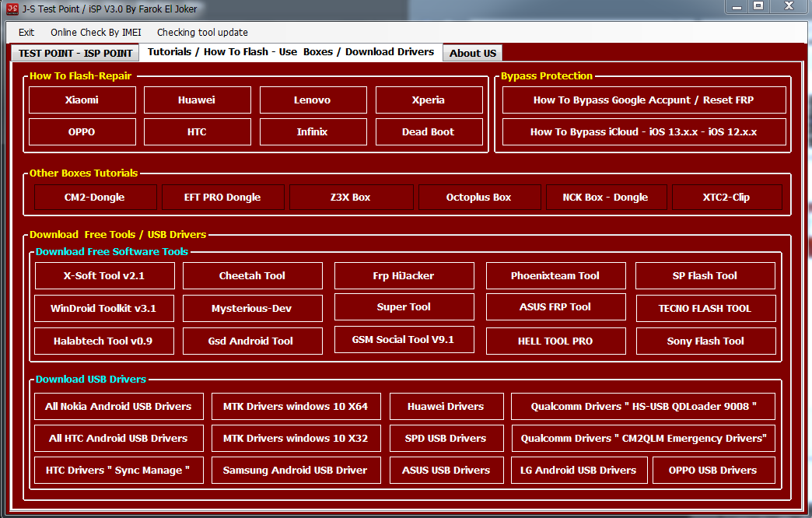The height and width of the screenshot is (518, 812).
Task: Click the Xperia button
Action: 429,100
